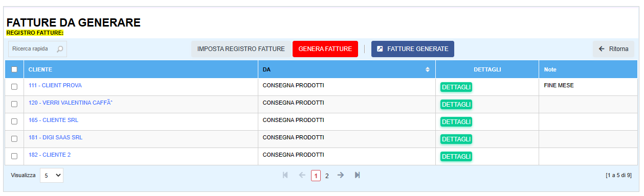Open DETTAGLI for 120 - VERRI VALENTINA
Screen dimensions: 644x196
[x=456, y=104]
